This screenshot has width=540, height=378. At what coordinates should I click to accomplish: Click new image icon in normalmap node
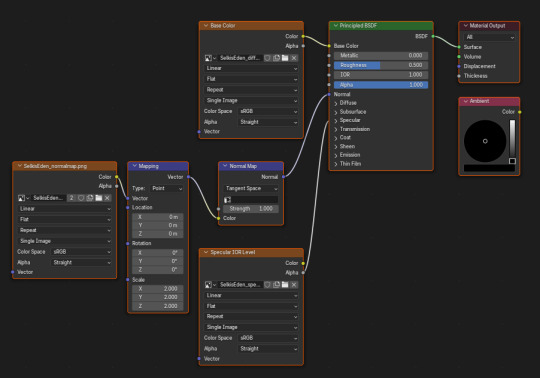(90, 198)
